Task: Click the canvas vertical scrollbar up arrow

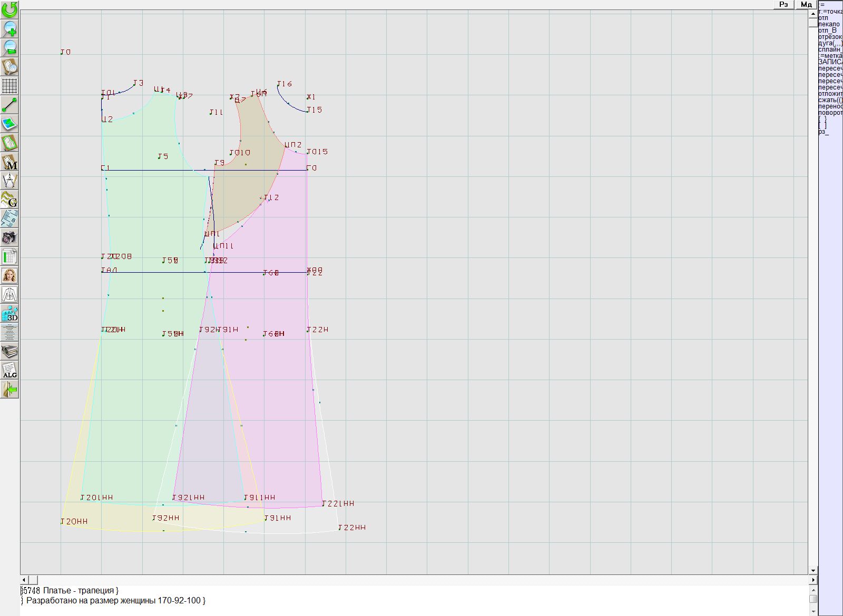Action: 813,14
